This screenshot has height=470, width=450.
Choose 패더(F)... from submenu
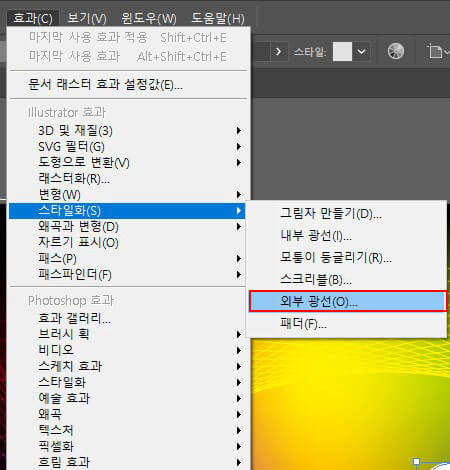(347, 324)
